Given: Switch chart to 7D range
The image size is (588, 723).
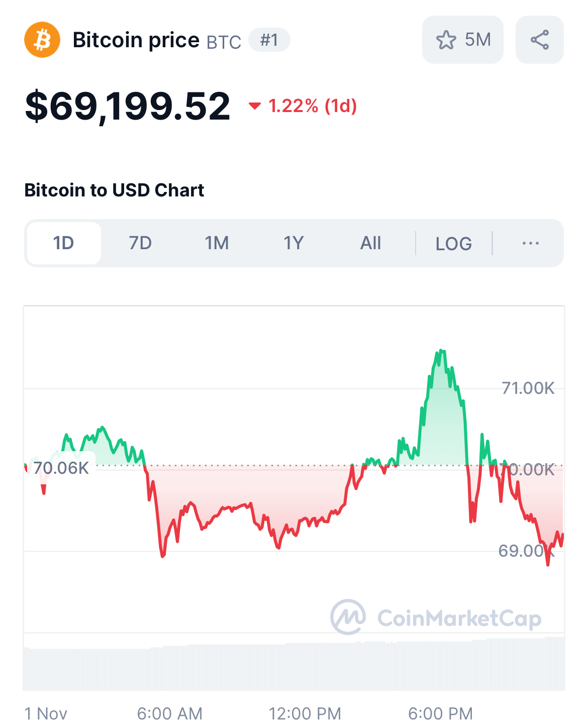Looking at the screenshot, I should 140,243.
